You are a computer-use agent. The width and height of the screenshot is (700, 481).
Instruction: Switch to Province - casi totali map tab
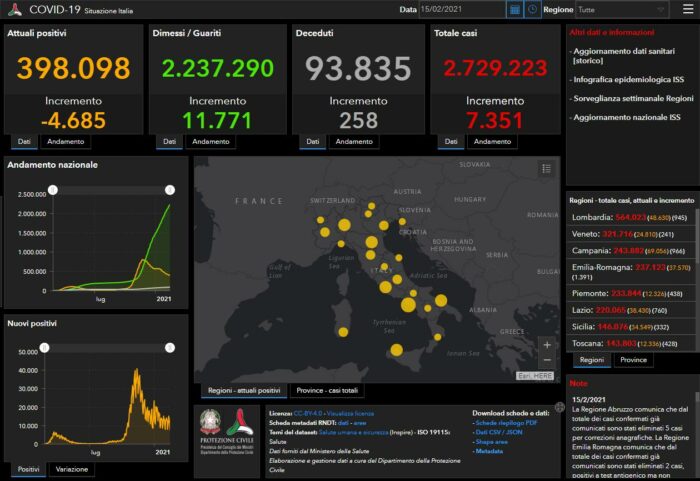point(327,391)
